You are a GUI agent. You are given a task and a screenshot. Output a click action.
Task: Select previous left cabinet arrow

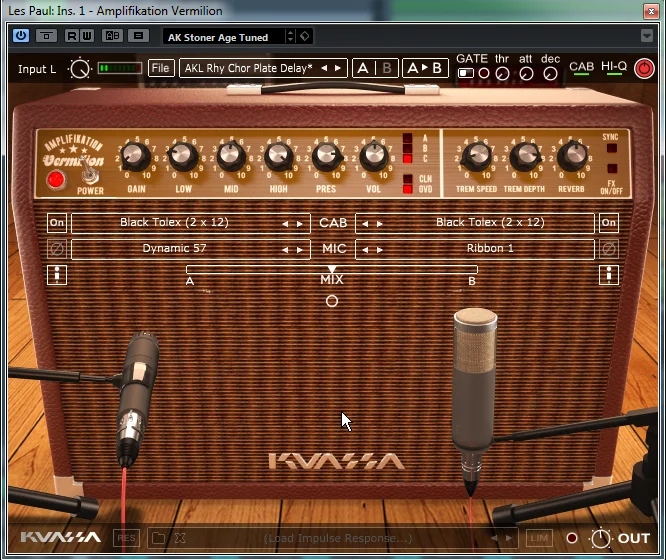coord(285,224)
